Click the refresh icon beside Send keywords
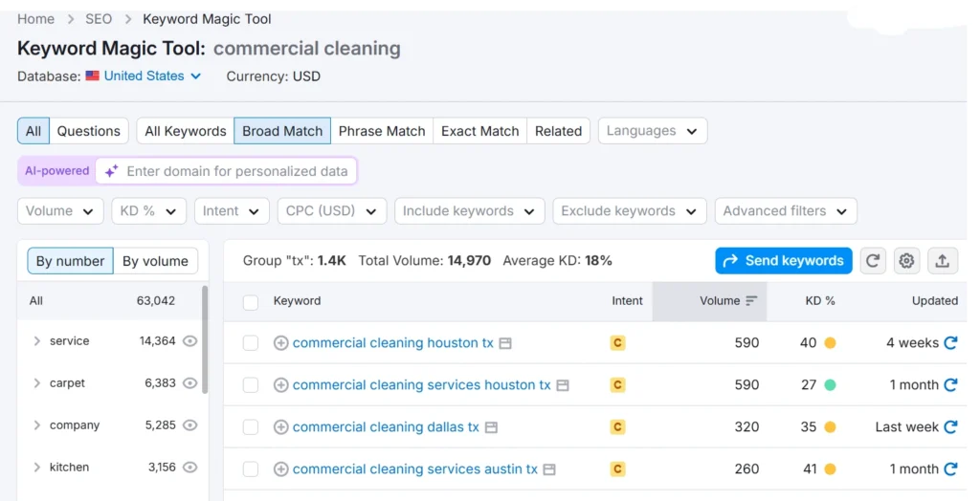The image size is (980, 501). point(873,261)
